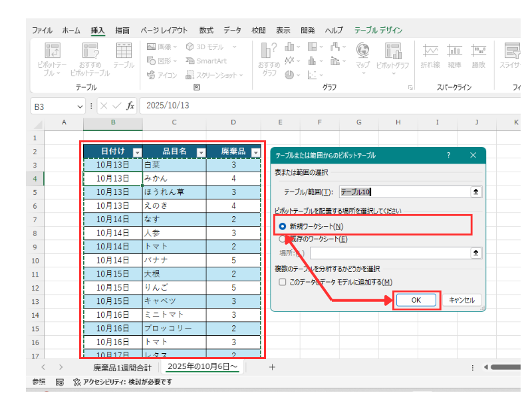Viewport: 532px width, 399px height.
Task: Click the Recommended PivotTables icon
Action: [90, 52]
